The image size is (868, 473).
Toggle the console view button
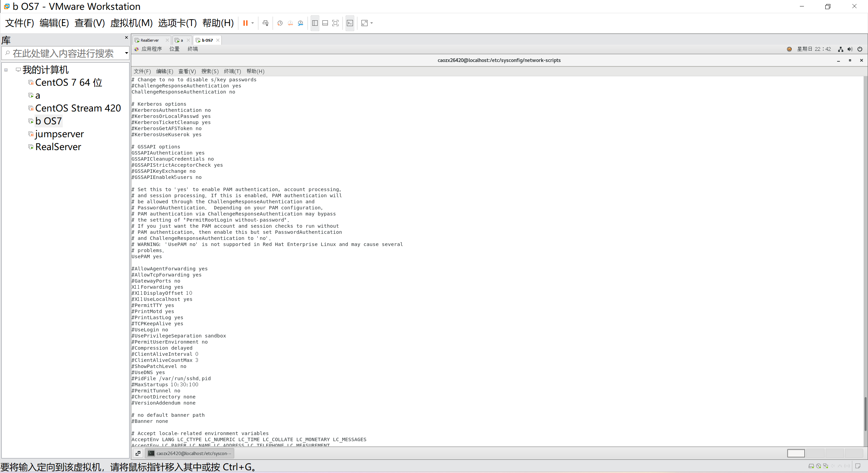[x=350, y=23]
